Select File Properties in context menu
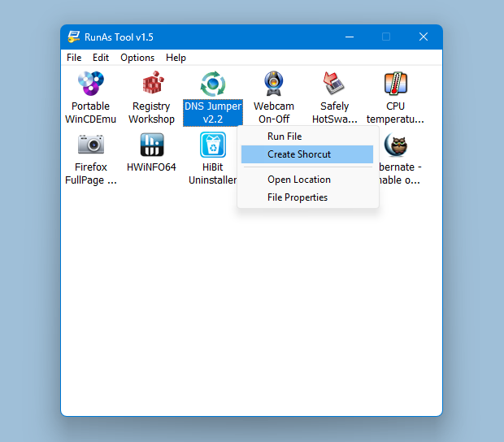This screenshot has height=442, width=504. [x=298, y=197]
